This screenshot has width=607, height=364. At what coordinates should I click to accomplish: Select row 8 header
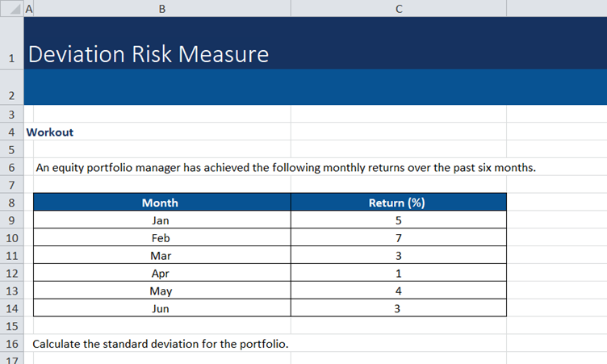pos(11,203)
